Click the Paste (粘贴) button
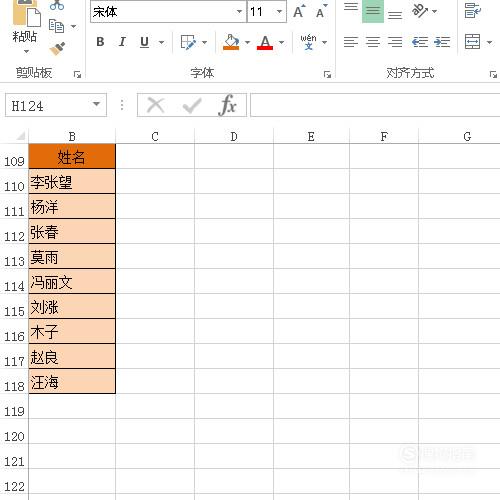Image resolution: width=500 pixels, height=500 pixels. (25, 22)
